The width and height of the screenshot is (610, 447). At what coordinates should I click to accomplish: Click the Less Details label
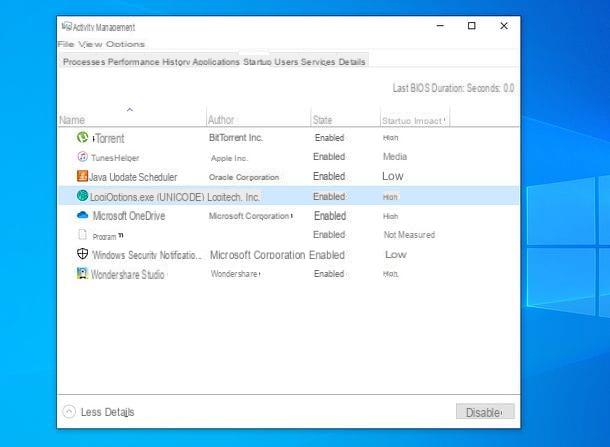(107, 412)
